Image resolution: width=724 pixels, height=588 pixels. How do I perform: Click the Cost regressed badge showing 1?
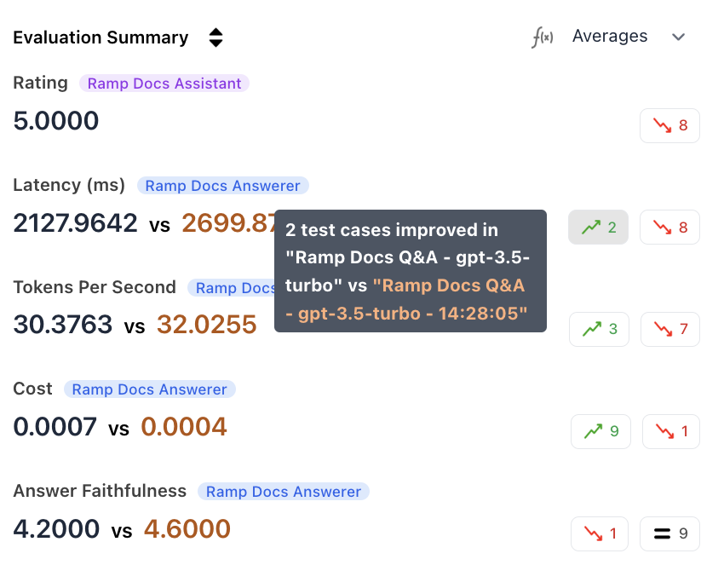pos(671,431)
